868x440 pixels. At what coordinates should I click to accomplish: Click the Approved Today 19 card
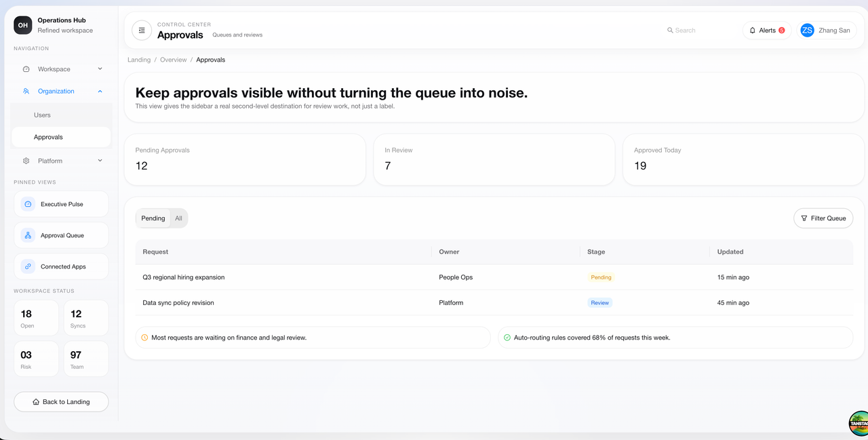point(744,159)
